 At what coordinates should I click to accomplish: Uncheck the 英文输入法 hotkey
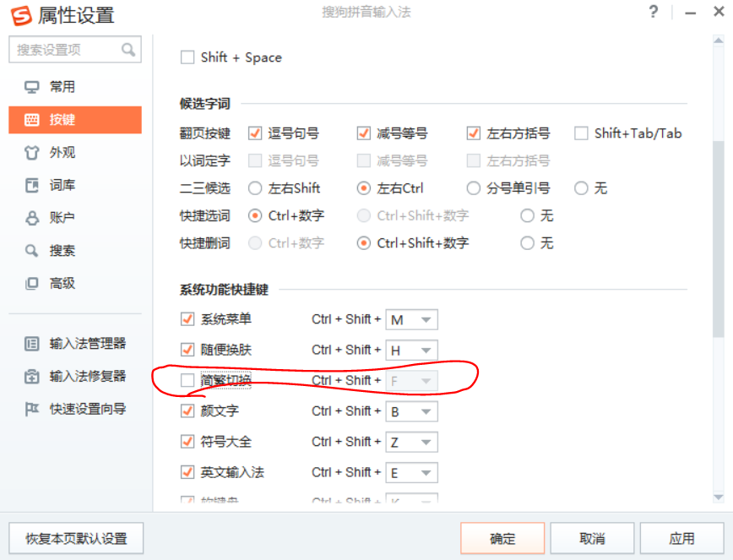187,472
